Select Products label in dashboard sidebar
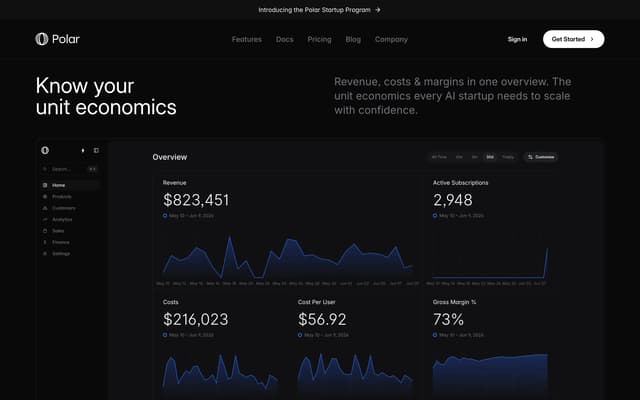 tap(62, 197)
